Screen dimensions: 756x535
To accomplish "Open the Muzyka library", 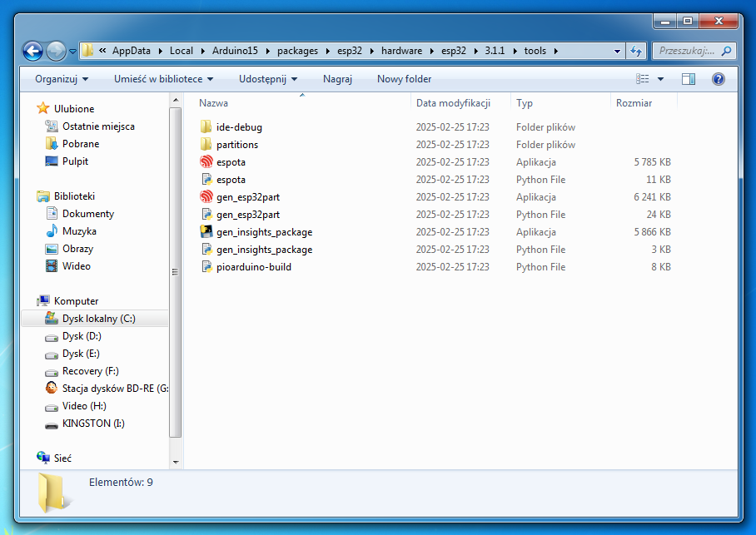I will tap(79, 230).
